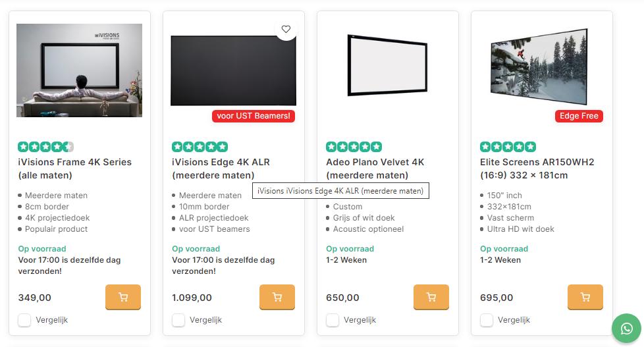The height and width of the screenshot is (347, 644).
Task: Check Vergelijk for Elite Screens AR150WH2
Action: (487, 320)
